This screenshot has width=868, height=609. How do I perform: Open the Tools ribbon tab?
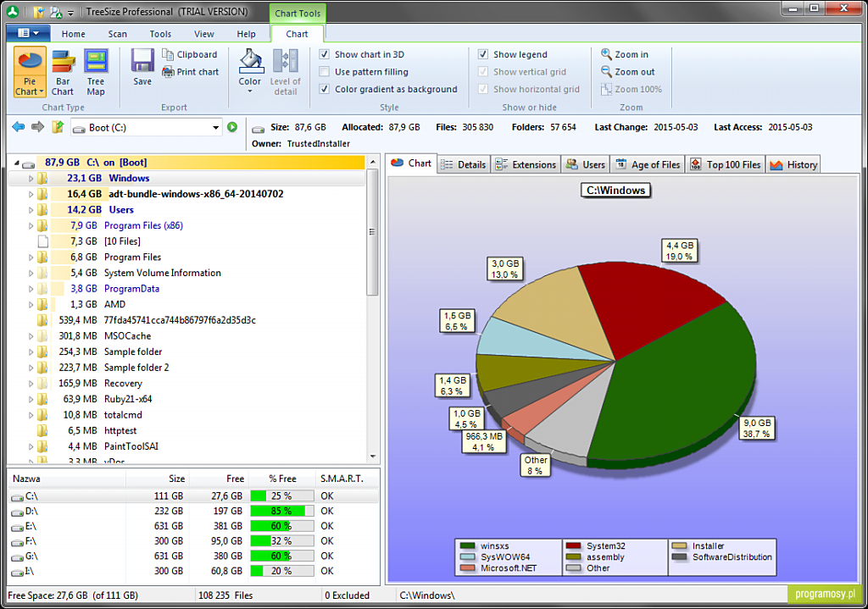coord(160,34)
